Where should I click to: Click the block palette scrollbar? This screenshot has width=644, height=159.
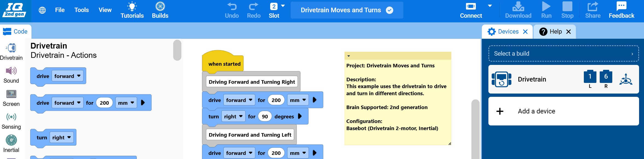click(x=177, y=50)
